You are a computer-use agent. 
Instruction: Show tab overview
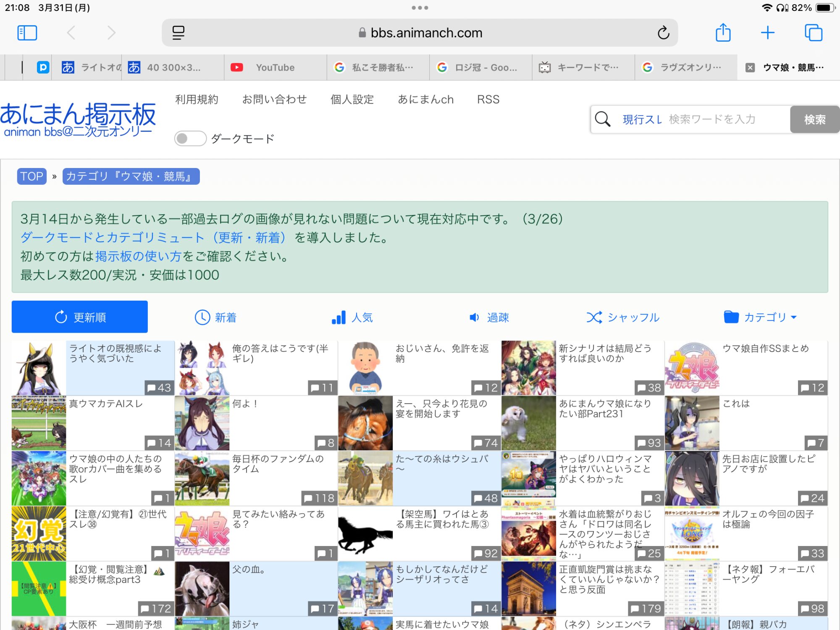814,33
